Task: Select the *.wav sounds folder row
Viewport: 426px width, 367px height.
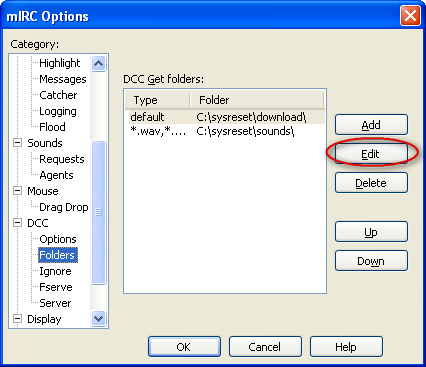Action: (x=227, y=131)
